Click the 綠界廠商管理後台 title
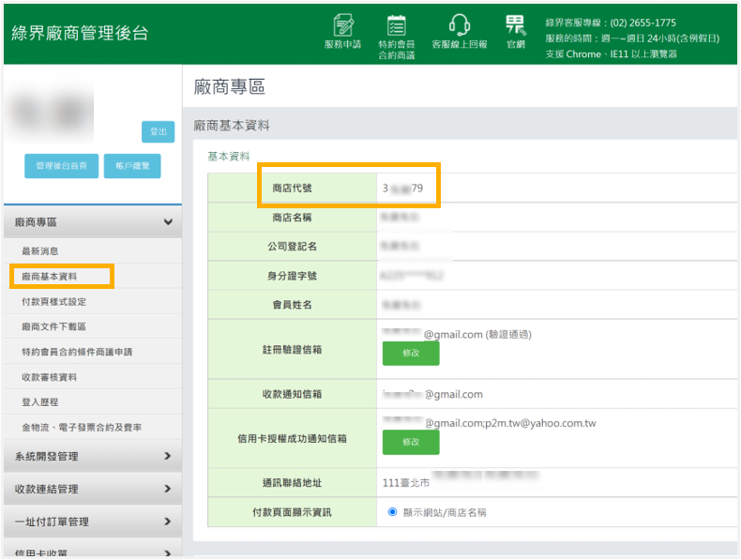This screenshot has width=741, height=560. click(x=81, y=33)
